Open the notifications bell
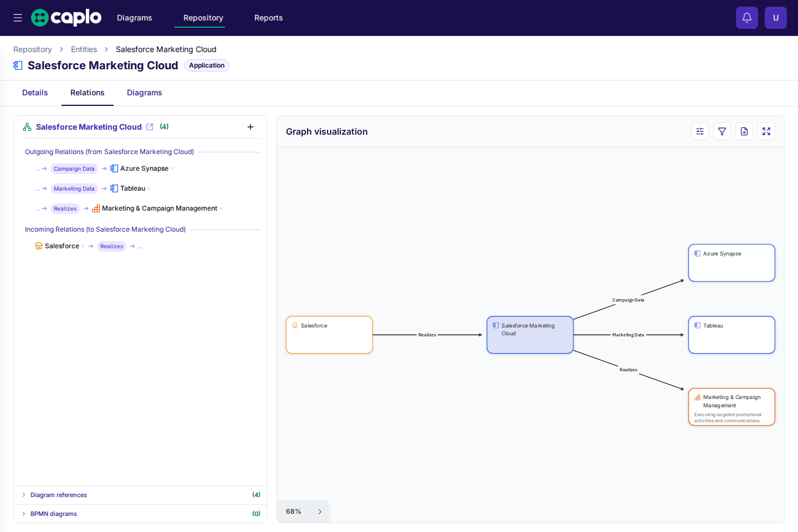 [747, 18]
